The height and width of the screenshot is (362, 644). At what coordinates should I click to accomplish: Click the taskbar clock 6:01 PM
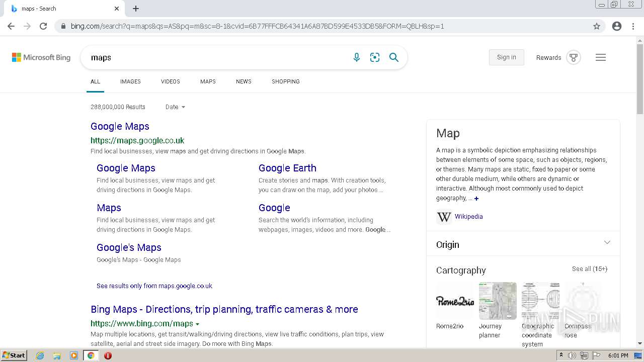618,355
